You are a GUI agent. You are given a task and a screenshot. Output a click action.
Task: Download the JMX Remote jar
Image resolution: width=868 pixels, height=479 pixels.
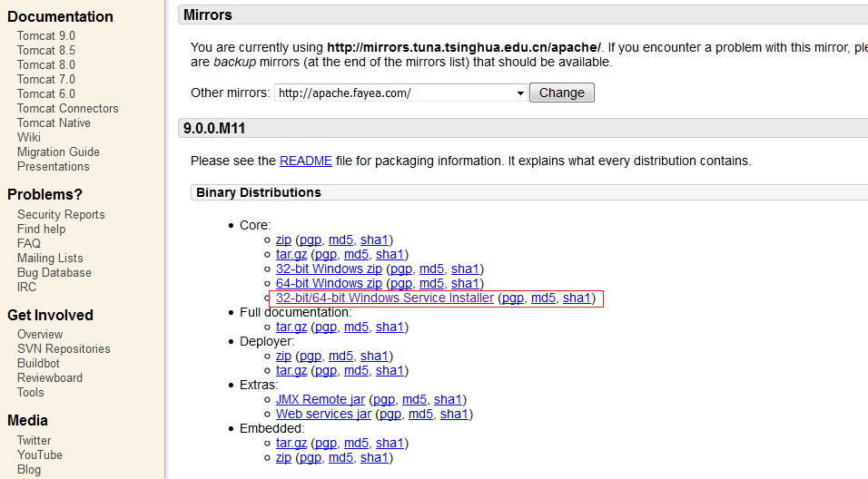(321, 399)
